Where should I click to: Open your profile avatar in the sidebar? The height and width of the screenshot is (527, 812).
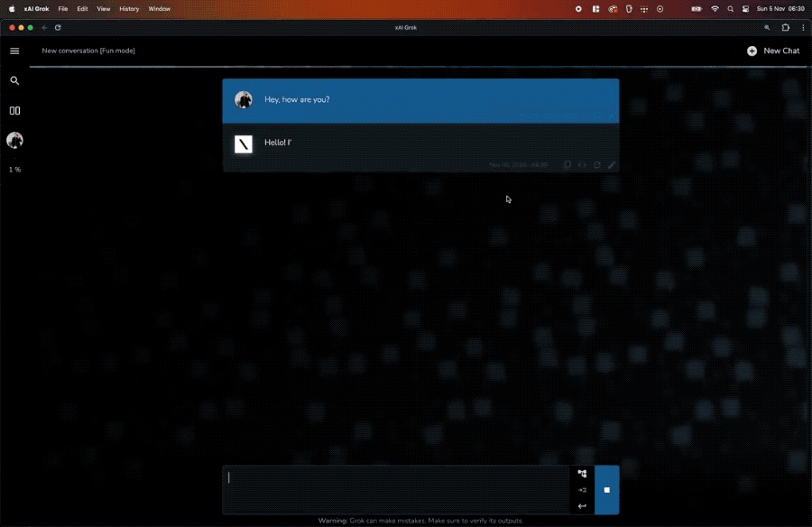(14, 141)
